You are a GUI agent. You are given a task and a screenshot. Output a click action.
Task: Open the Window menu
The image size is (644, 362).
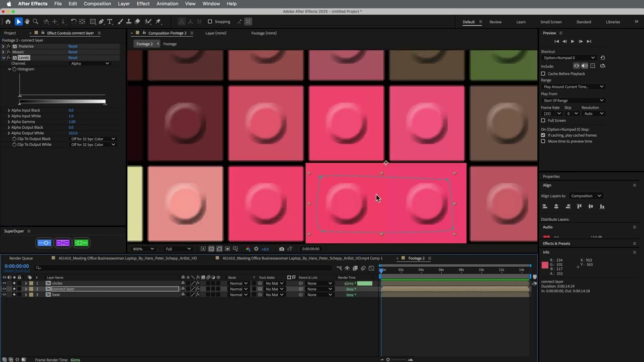pyautogui.click(x=211, y=4)
